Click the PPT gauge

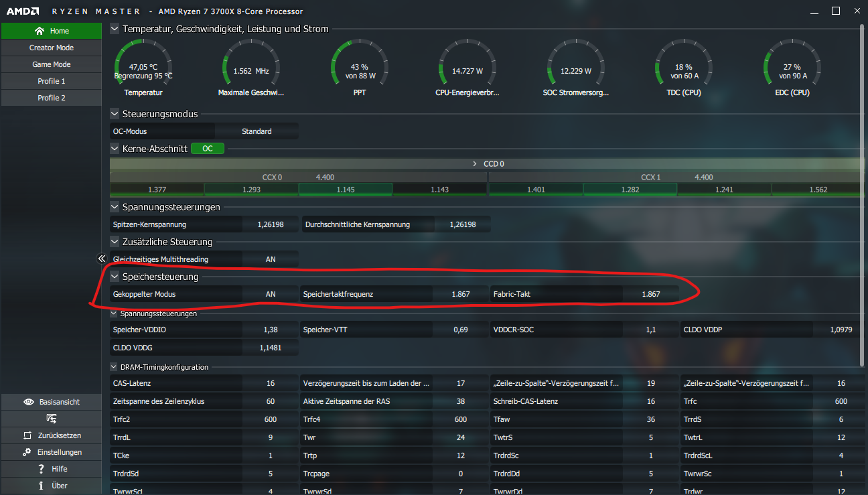[x=360, y=68]
